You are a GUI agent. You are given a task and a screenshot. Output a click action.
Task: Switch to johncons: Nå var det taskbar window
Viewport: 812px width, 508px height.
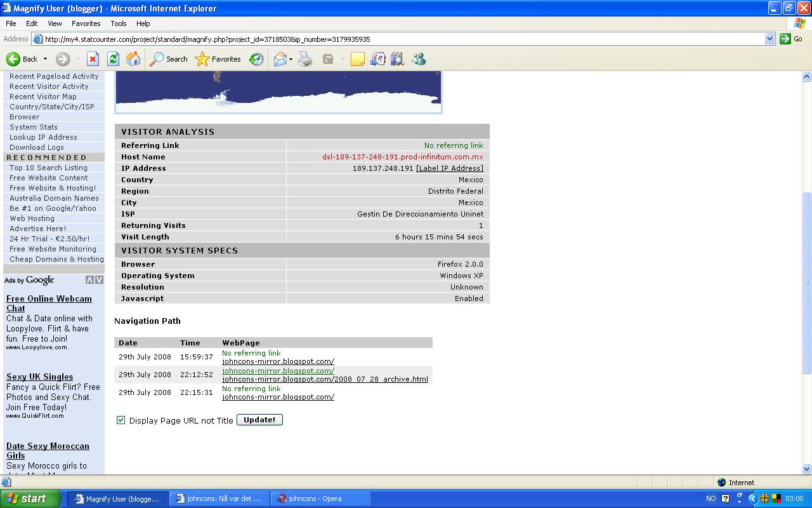point(219,498)
